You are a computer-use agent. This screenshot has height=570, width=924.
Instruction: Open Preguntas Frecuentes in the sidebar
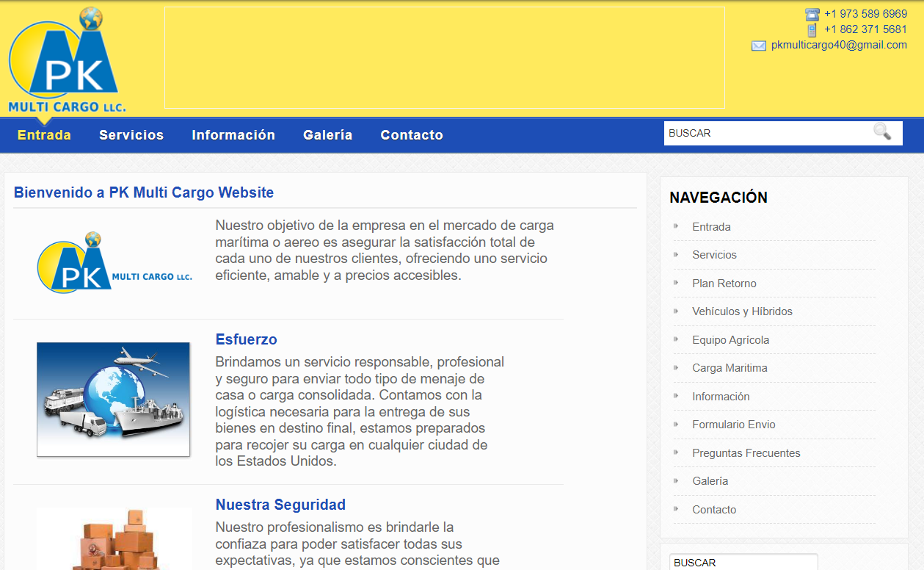pyautogui.click(x=746, y=453)
